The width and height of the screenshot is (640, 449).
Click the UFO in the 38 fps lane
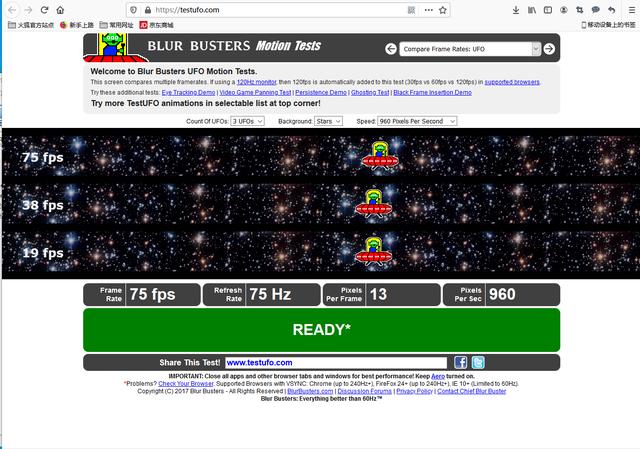[373, 203]
